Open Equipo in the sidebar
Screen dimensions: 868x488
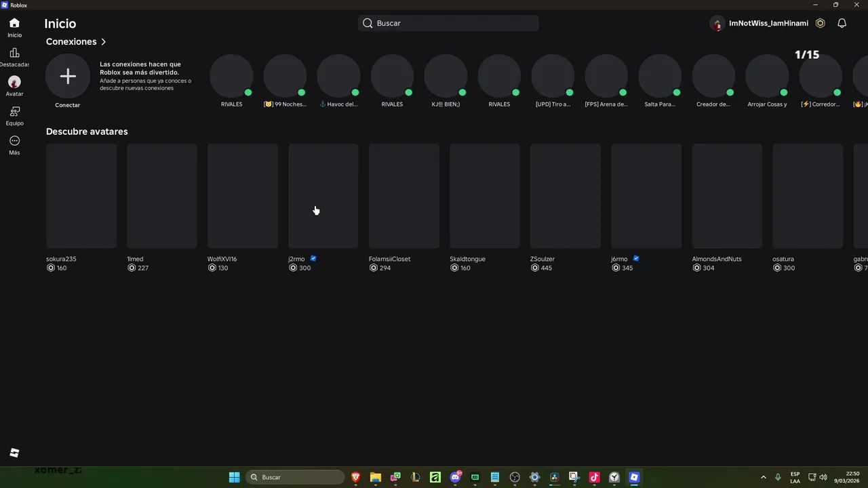click(x=14, y=115)
